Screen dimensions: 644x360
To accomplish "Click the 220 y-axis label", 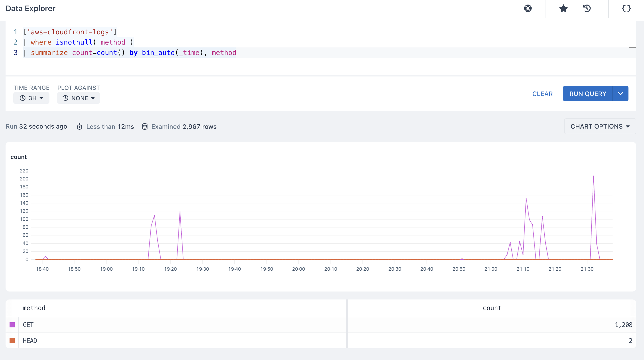I will [x=24, y=171].
